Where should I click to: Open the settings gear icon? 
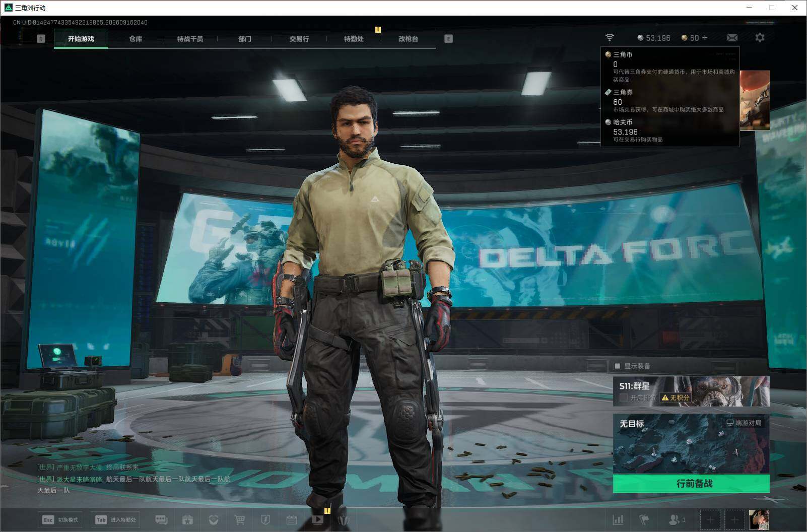(x=760, y=38)
